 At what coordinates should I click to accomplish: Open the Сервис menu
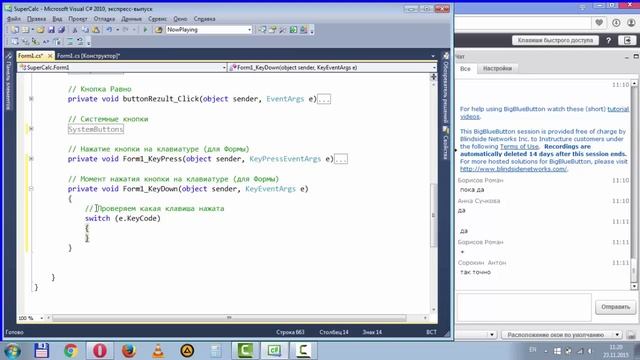157,19
